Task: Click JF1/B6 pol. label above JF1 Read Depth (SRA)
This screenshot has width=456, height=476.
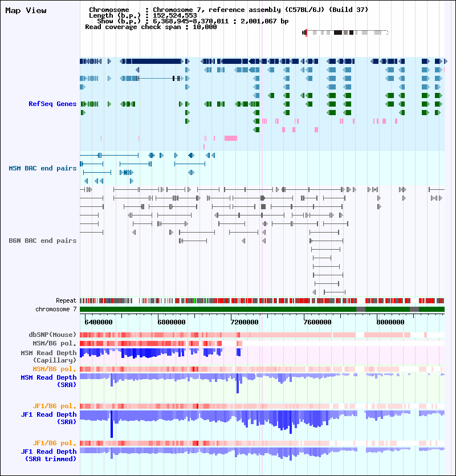Action: pos(55,406)
